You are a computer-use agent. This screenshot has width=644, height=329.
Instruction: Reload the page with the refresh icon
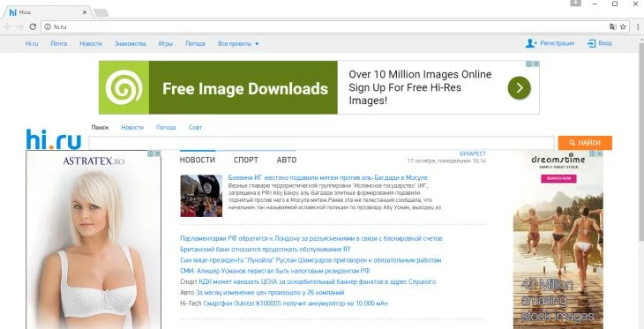point(33,26)
